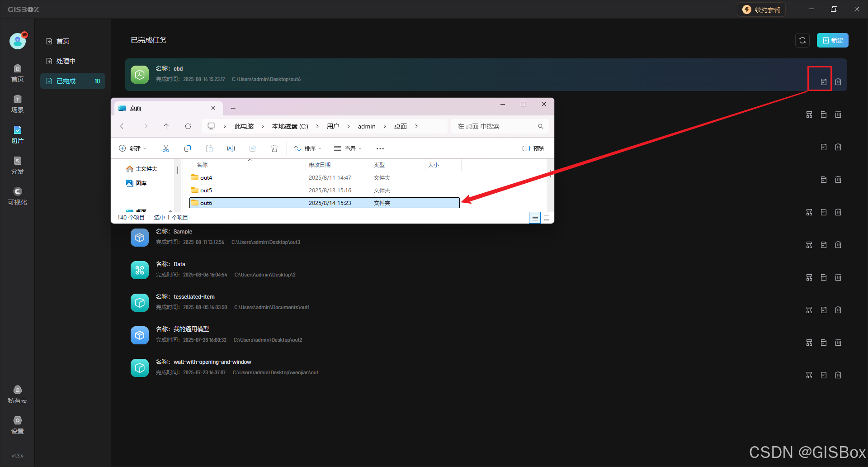Screen dimensions: 868x467
Task: Open the tree/structure view for Sample task
Action: [809, 245]
